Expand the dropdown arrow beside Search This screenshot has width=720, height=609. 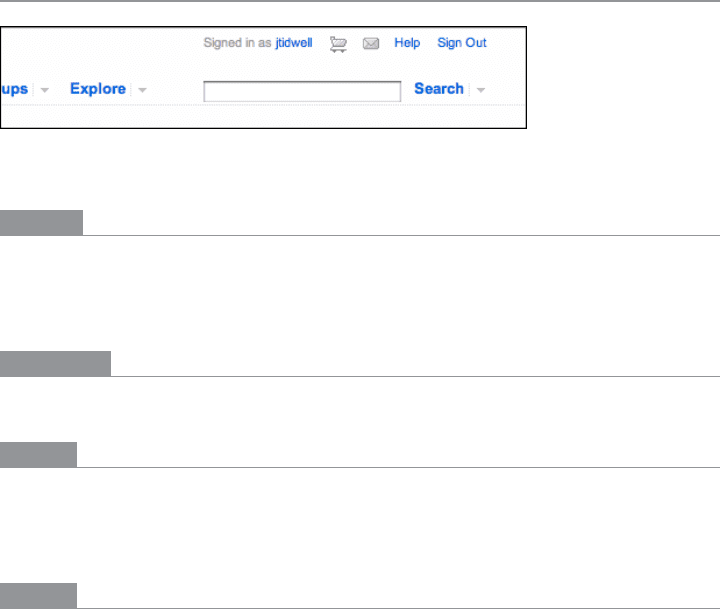click(481, 90)
